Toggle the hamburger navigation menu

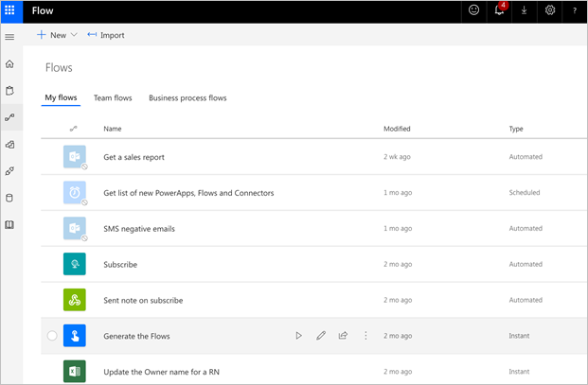[x=9, y=37]
